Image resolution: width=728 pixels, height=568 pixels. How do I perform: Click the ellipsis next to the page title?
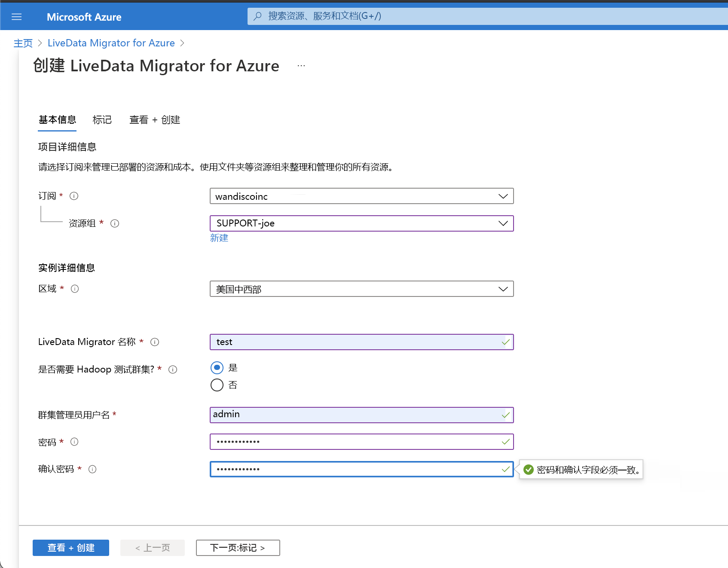[x=301, y=65]
